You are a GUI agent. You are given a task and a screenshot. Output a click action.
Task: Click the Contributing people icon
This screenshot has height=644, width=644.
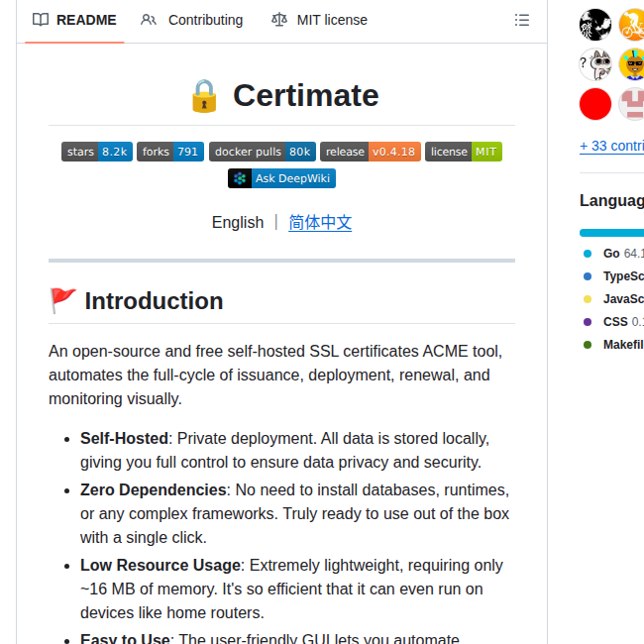(149, 20)
